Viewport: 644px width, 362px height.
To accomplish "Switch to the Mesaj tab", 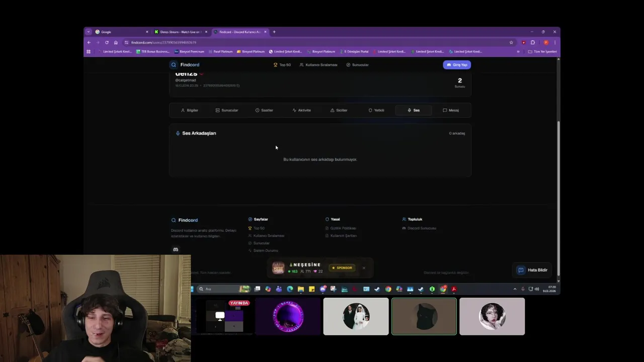I will point(451,110).
